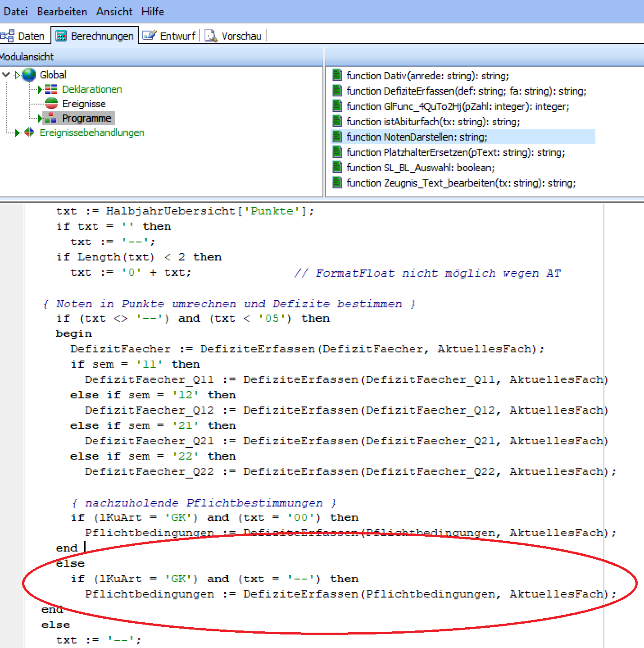Click the Berechnungen calculator icon
The image size is (644, 648).
61,36
